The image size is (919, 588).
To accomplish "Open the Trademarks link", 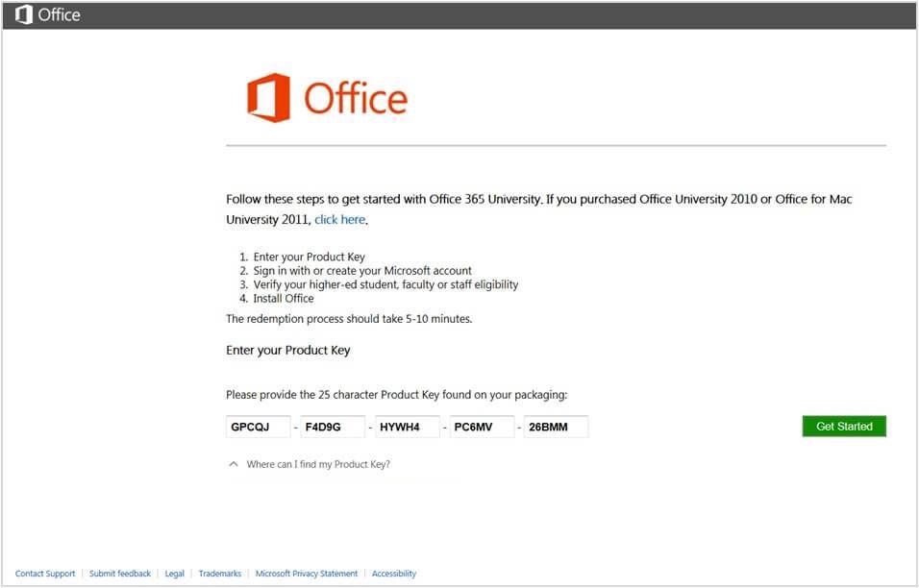I will point(219,573).
